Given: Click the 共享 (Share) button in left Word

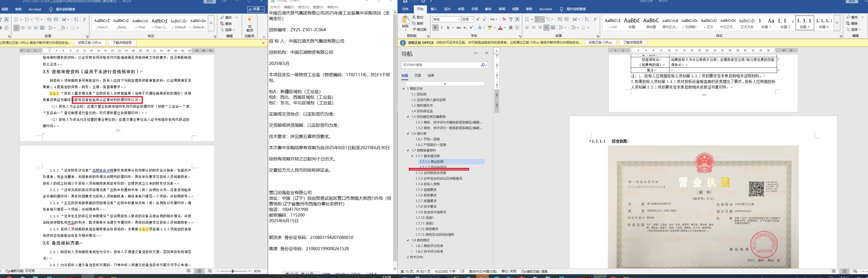Looking at the screenshot, I should (256, 9).
